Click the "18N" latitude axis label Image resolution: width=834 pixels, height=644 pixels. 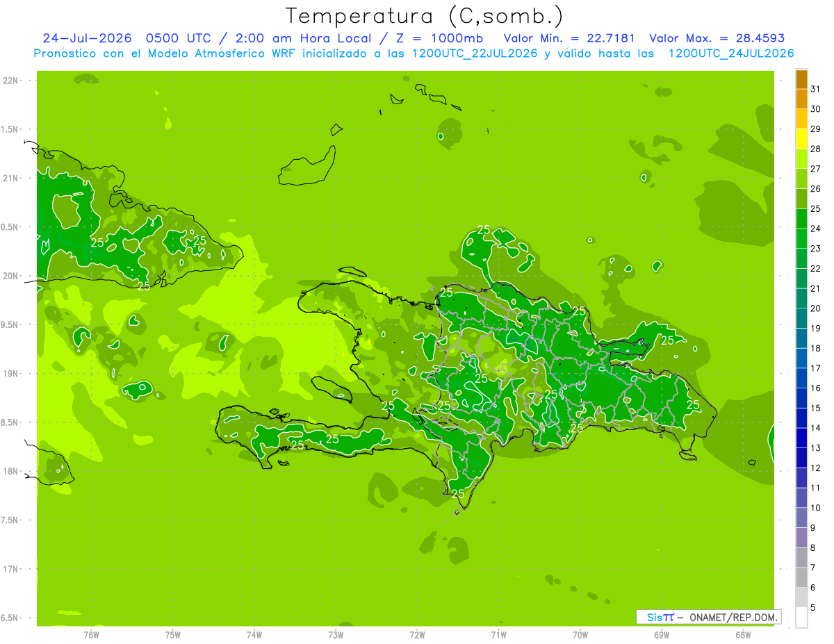click(10, 471)
